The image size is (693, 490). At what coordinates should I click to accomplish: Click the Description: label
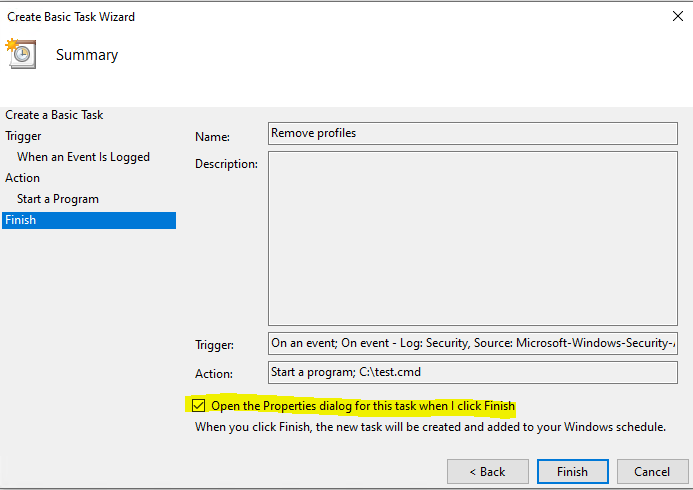(x=226, y=164)
